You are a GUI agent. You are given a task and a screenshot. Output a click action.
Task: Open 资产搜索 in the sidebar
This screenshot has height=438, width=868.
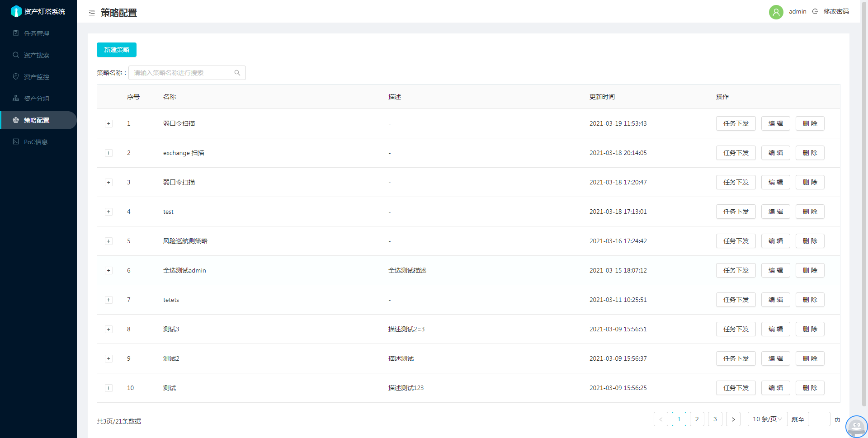[38, 55]
